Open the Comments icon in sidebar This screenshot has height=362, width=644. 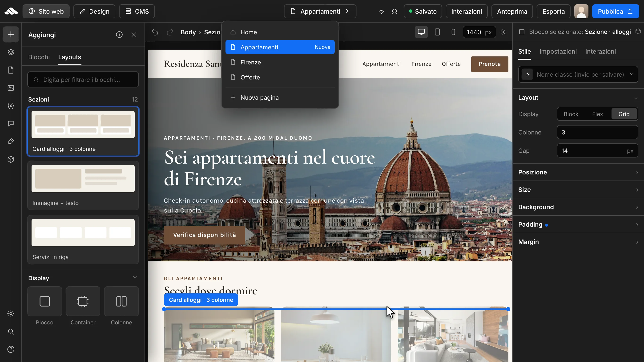(x=11, y=124)
